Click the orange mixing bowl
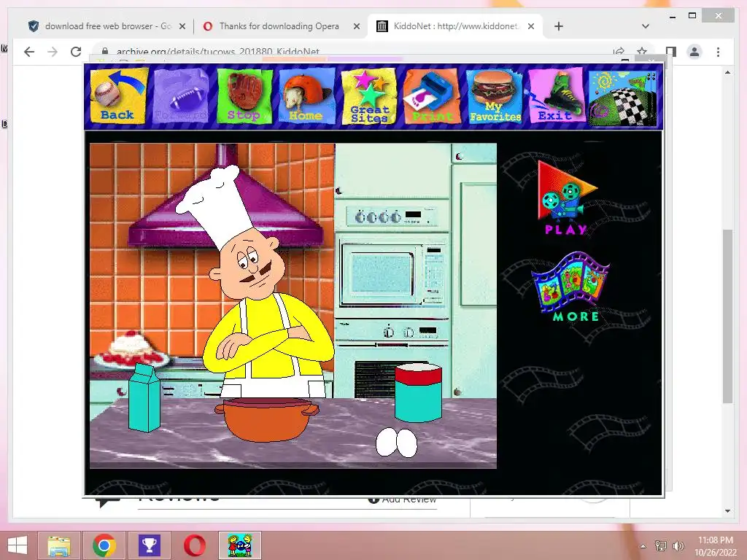The height and width of the screenshot is (560, 747). [x=266, y=419]
